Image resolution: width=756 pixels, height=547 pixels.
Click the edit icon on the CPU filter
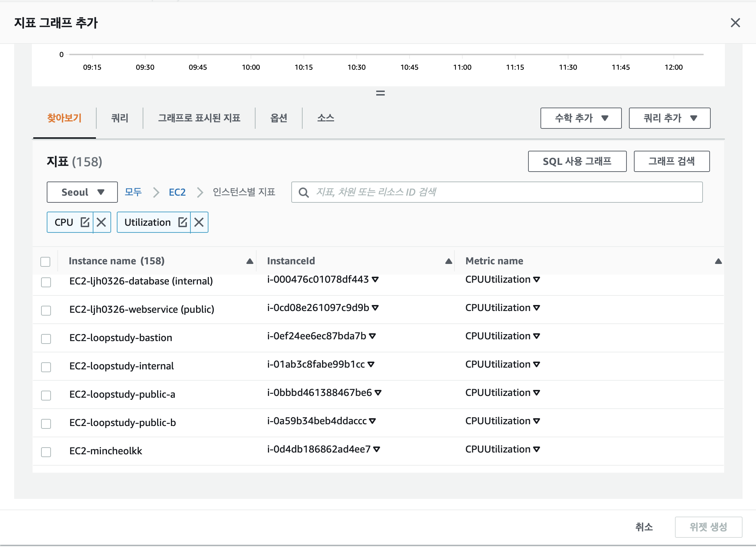click(85, 222)
